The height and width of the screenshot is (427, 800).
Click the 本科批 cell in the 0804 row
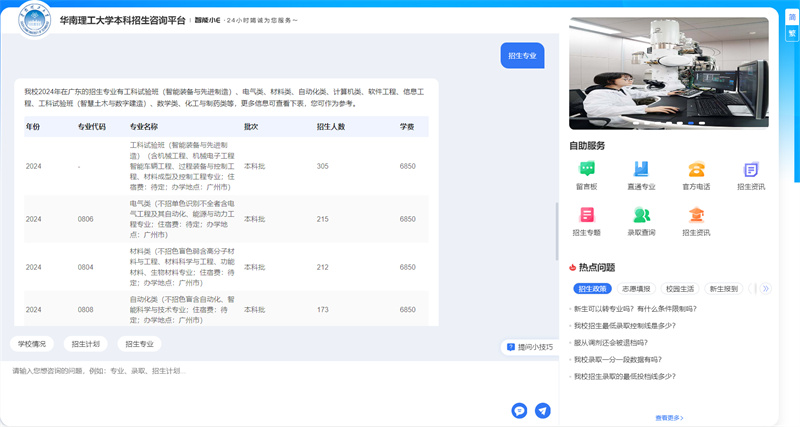(x=255, y=267)
